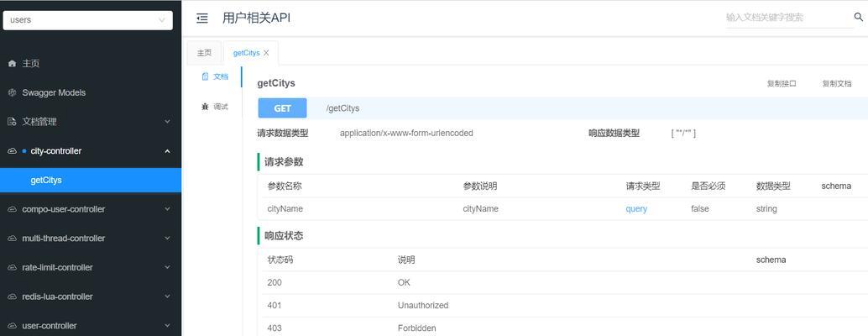Close the getCitys tab
Viewport: 868px width, 336px height.
pyautogui.click(x=266, y=53)
